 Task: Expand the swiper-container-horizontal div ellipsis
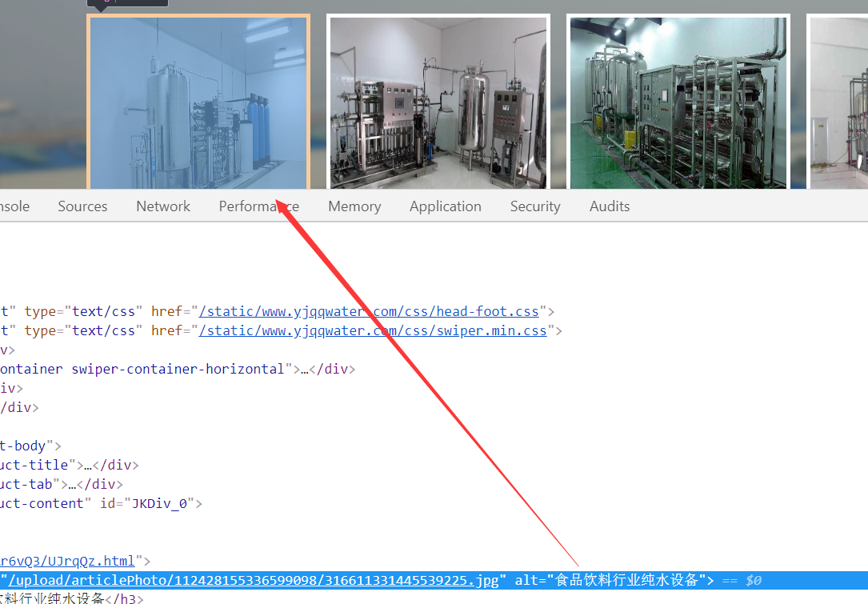[x=304, y=369]
